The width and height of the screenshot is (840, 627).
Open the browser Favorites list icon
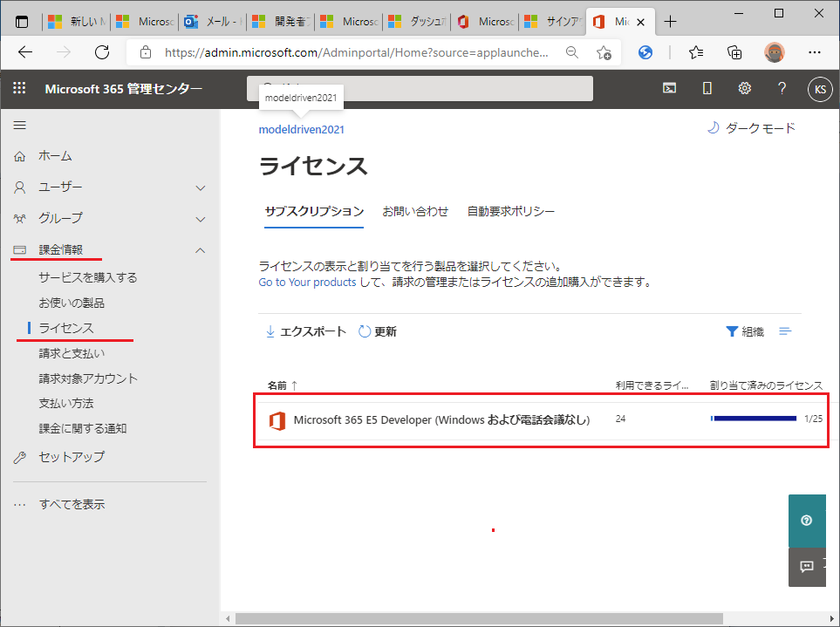[x=696, y=52]
